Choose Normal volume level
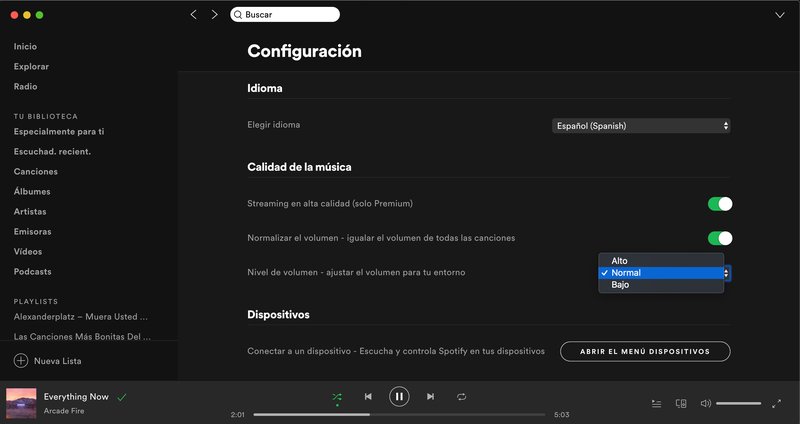 pyautogui.click(x=661, y=273)
